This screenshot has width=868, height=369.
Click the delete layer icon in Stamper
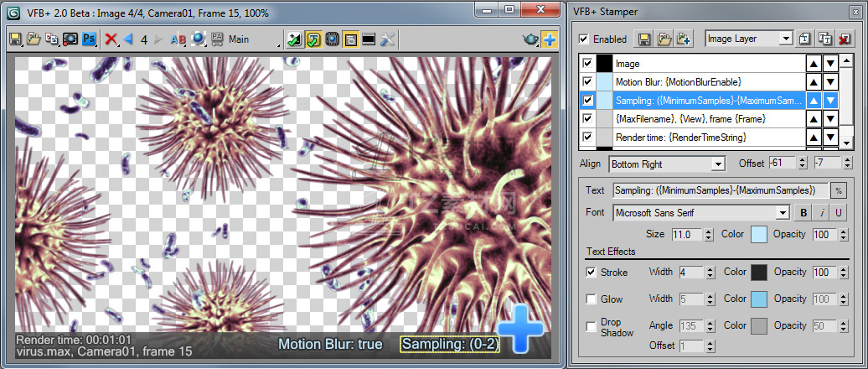tap(845, 39)
